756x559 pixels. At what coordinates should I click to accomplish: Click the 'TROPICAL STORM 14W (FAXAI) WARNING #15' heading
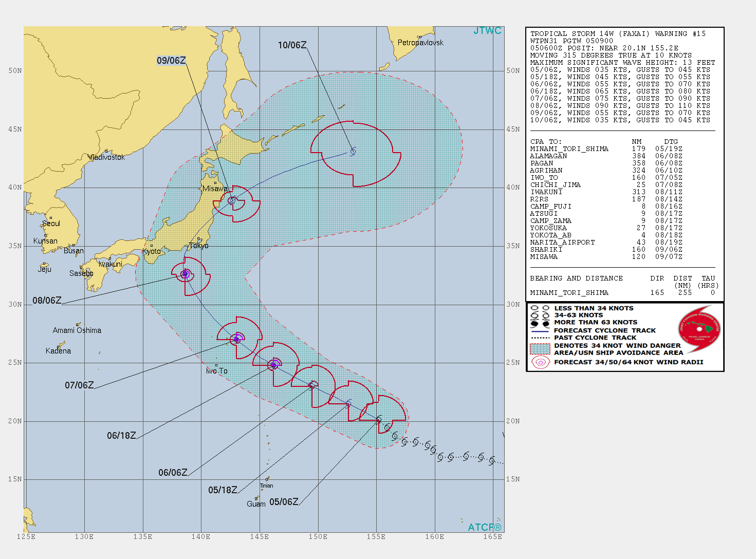[x=618, y=34]
